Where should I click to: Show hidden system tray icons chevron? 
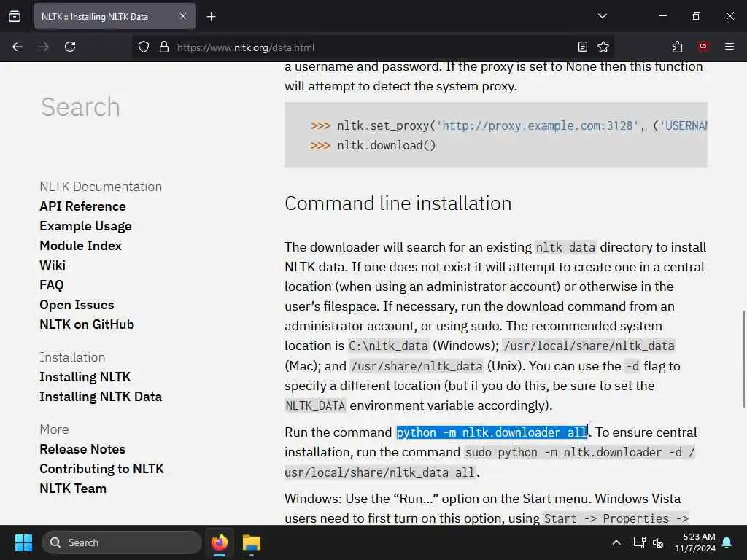point(616,542)
